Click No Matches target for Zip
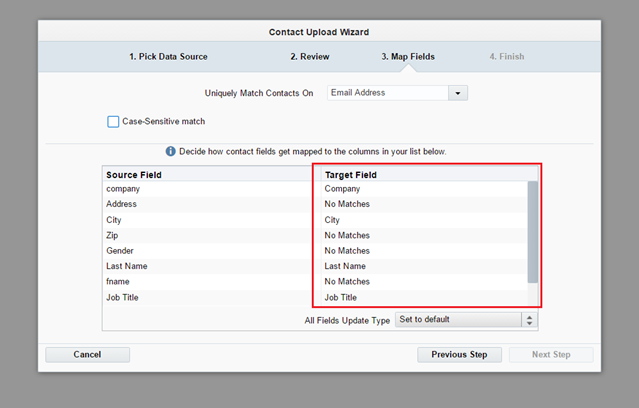The height and width of the screenshot is (408, 639). [x=424, y=235]
